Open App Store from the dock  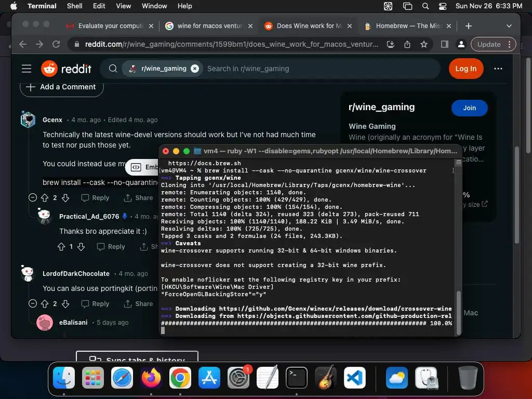tap(209, 378)
